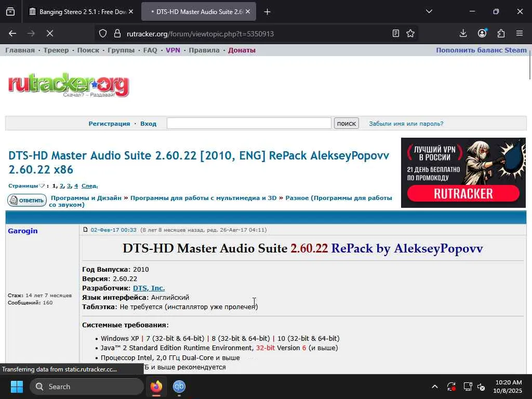
Task: Go to Главная in site menu
Action: pyautogui.click(x=20, y=50)
